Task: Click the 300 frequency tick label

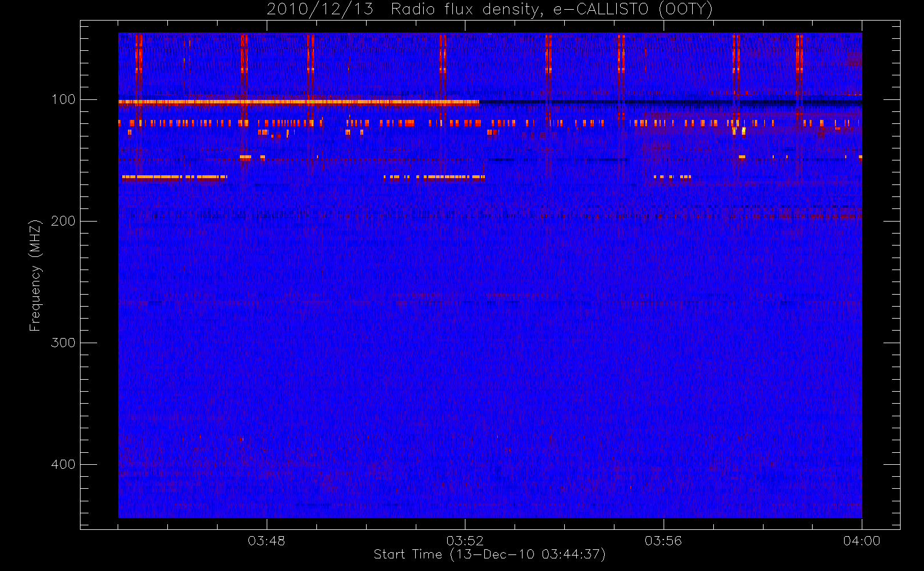Action: click(x=63, y=343)
